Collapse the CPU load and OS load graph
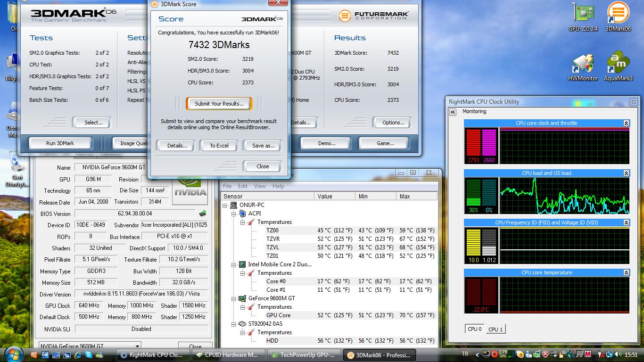The image size is (644, 362). coord(626,173)
